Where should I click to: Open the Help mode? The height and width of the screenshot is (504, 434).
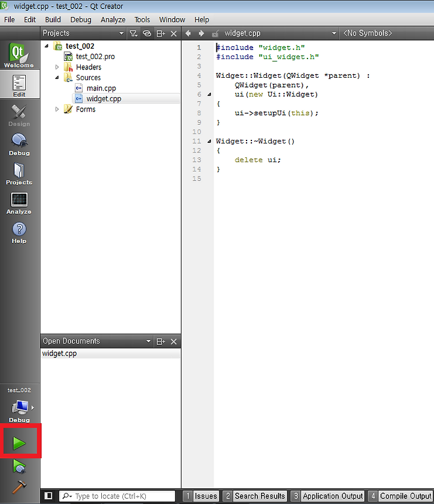[x=19, y=232]
